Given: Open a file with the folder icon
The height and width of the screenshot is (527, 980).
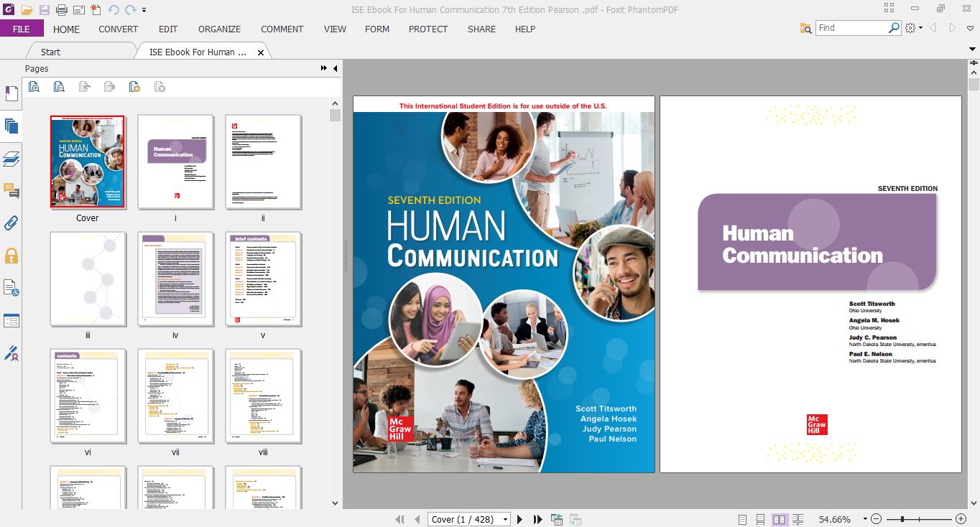Looking at the screenshot, I should 27,10.
